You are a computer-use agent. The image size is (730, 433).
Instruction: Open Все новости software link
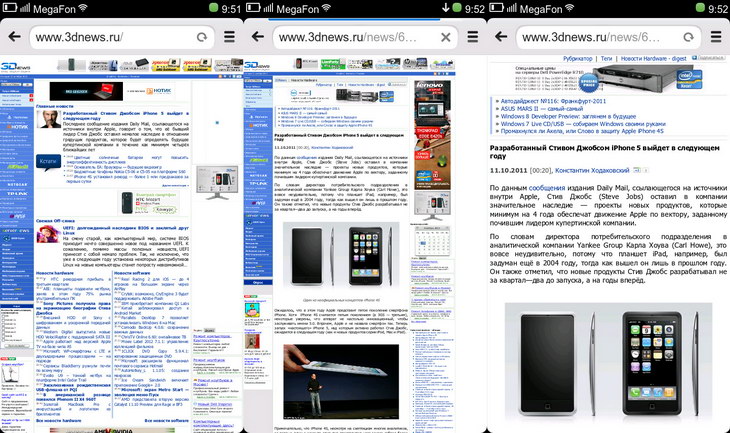[167, 420]
